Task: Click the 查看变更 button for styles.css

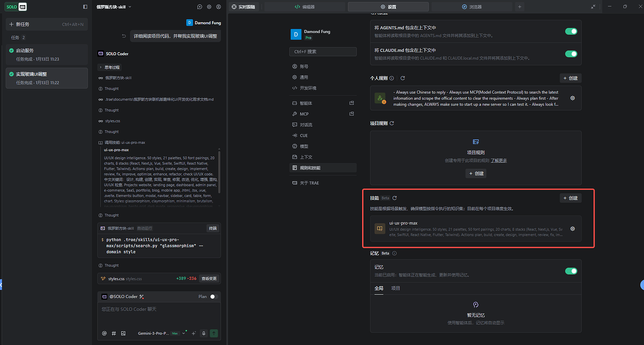Action: (209, 278)
